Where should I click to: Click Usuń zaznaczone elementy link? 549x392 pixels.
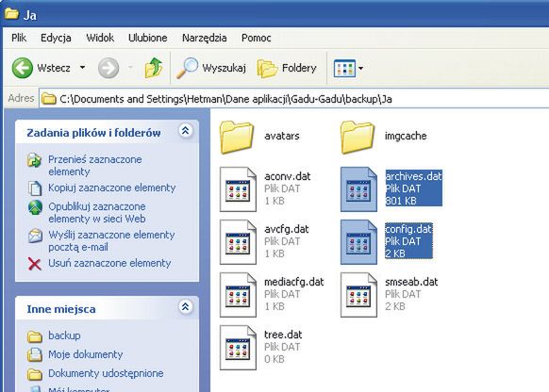coord(109,263)
